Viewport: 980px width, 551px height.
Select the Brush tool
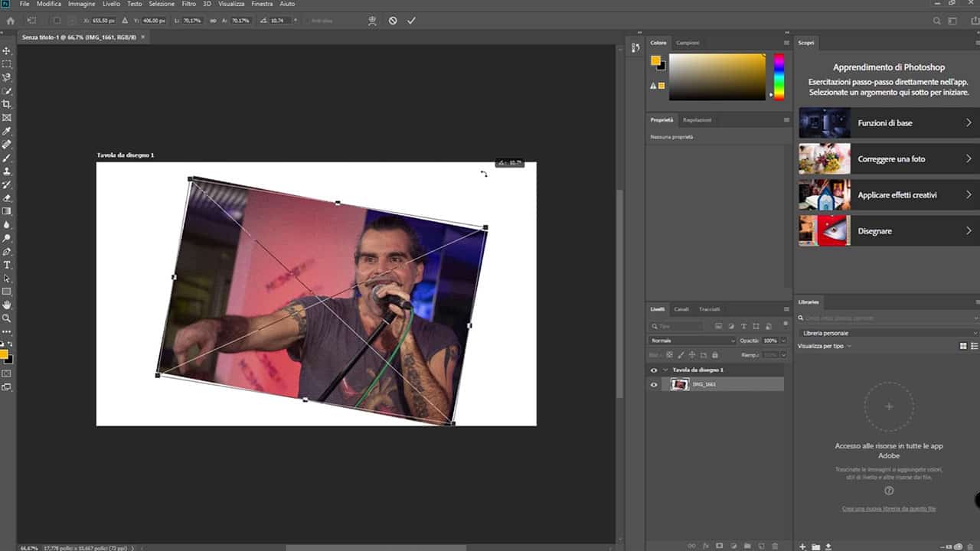click(x=7, y=158)
